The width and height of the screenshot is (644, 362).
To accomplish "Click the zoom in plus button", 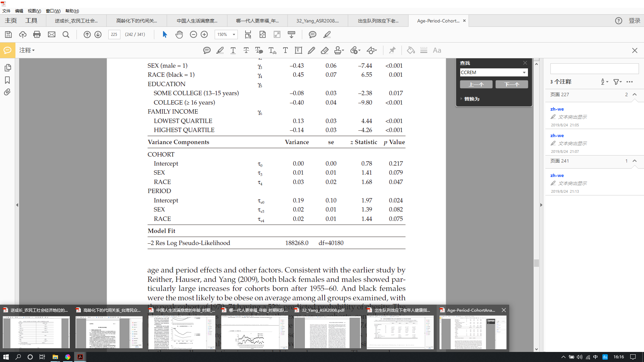I will (x=204, y=35).
